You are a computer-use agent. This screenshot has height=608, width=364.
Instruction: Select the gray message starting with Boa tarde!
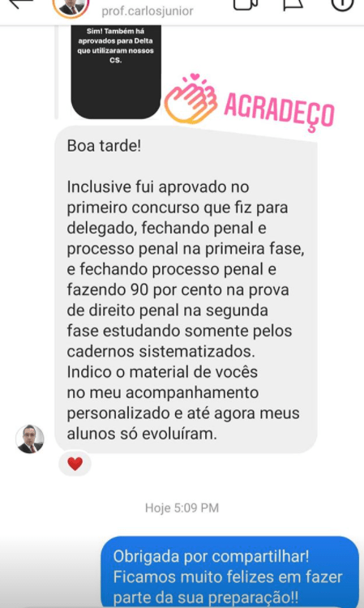(186, 289)
